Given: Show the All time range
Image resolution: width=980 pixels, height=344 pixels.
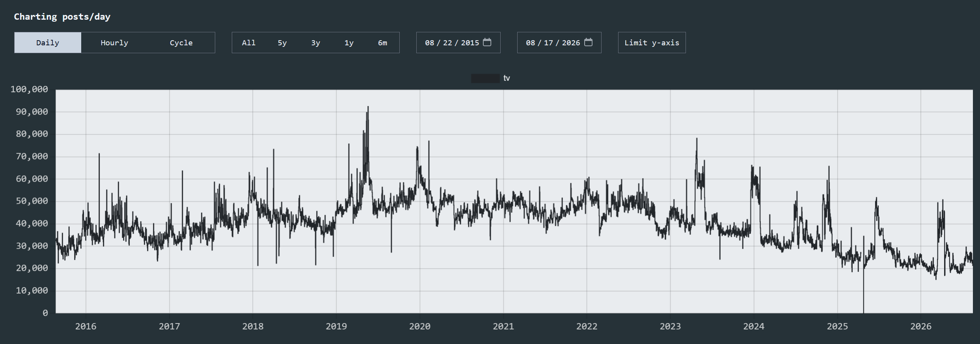Looking at the screenshot, I should coord(249,43).
